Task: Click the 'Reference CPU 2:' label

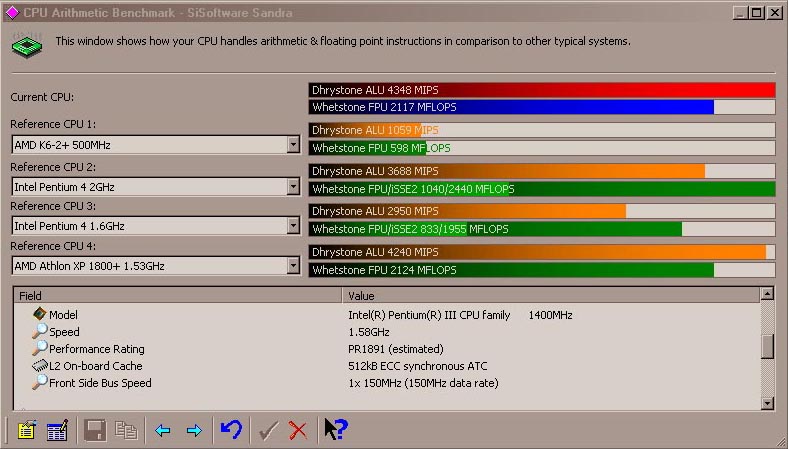Action: click(53, 167)
